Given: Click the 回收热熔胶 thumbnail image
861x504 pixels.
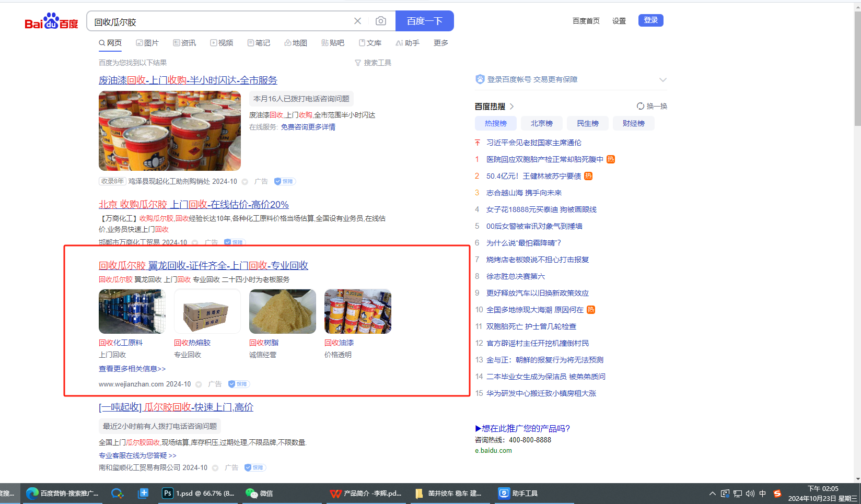Looking at the screenshot, I should (207, 311).
